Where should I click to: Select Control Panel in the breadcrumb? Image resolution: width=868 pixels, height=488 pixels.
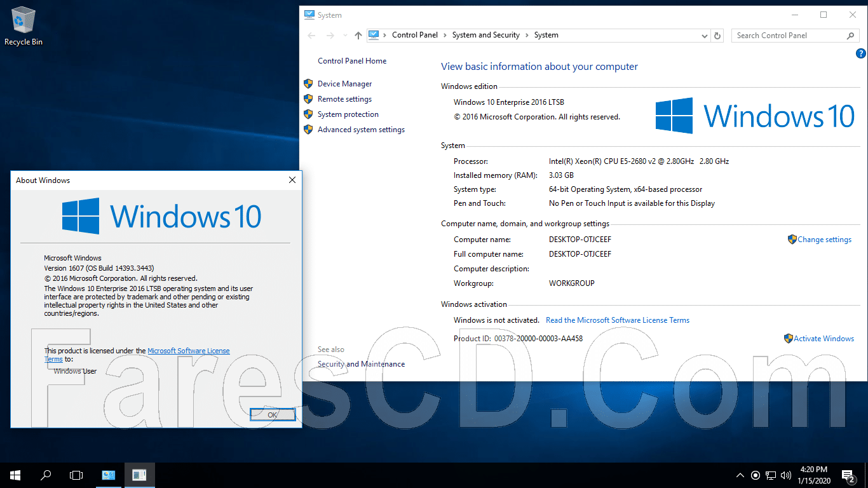pyautogui.click(x=415, y=35)
